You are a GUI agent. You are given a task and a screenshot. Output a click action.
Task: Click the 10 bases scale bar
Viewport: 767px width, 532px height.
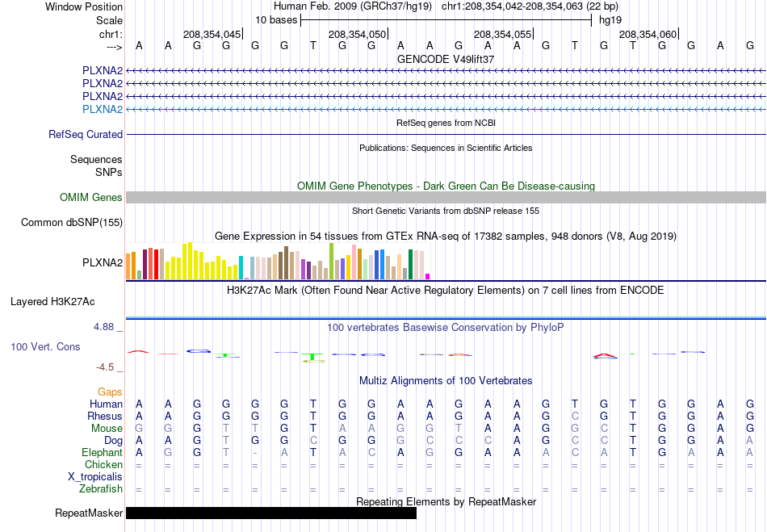click(x=446, y=20)
